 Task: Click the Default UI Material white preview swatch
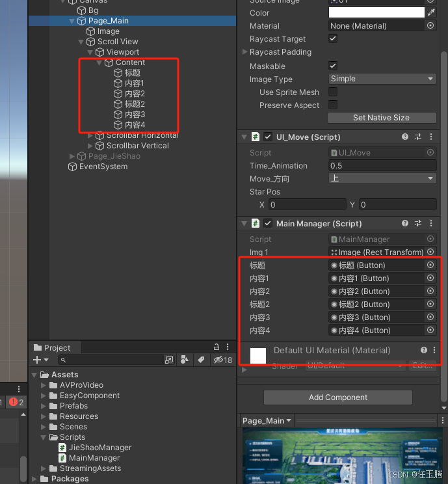point(258,356)
